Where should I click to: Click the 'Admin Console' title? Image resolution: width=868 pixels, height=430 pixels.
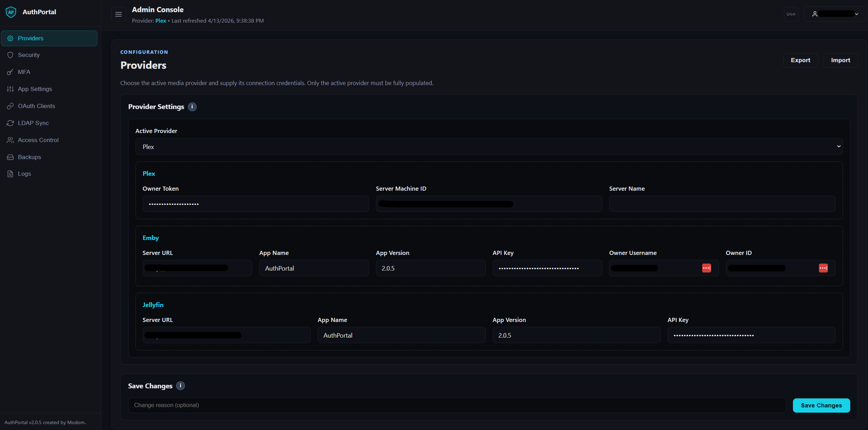pyautogui.click(x=158, y=10)
